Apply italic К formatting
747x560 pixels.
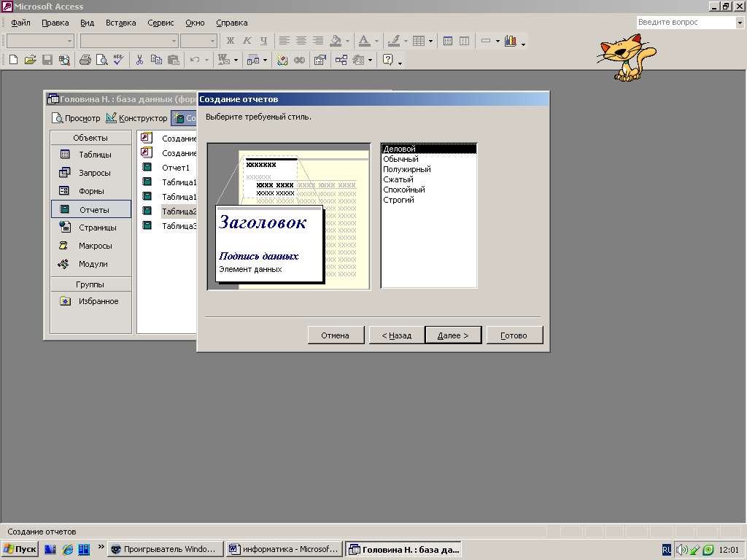pos(247,41)
